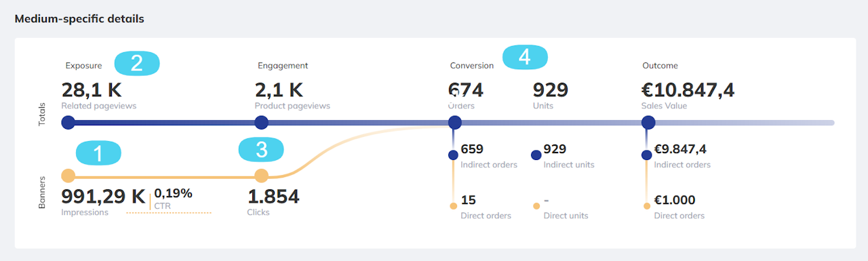
Task: Click the €10.847,4 Sales Value figure
Action: pos(688,90)
